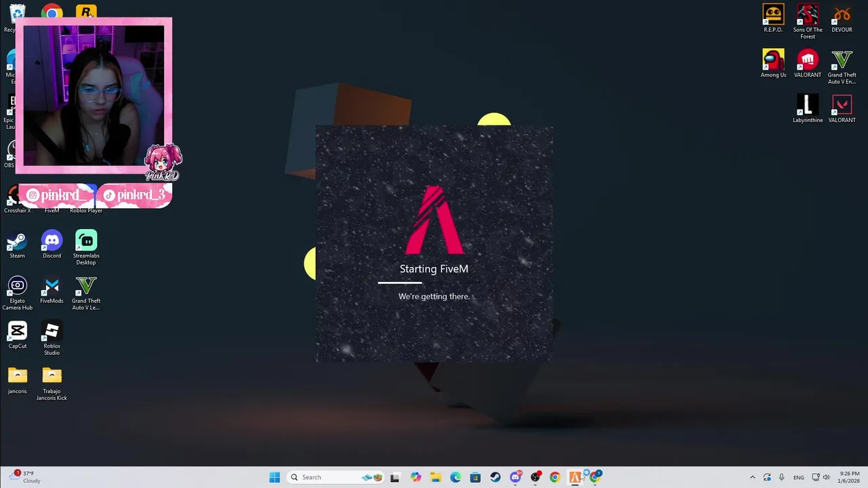Open Microsoft Store from the taskbar
The height and width of the screenshot is (488, 868).
click(x=475, y=477)
